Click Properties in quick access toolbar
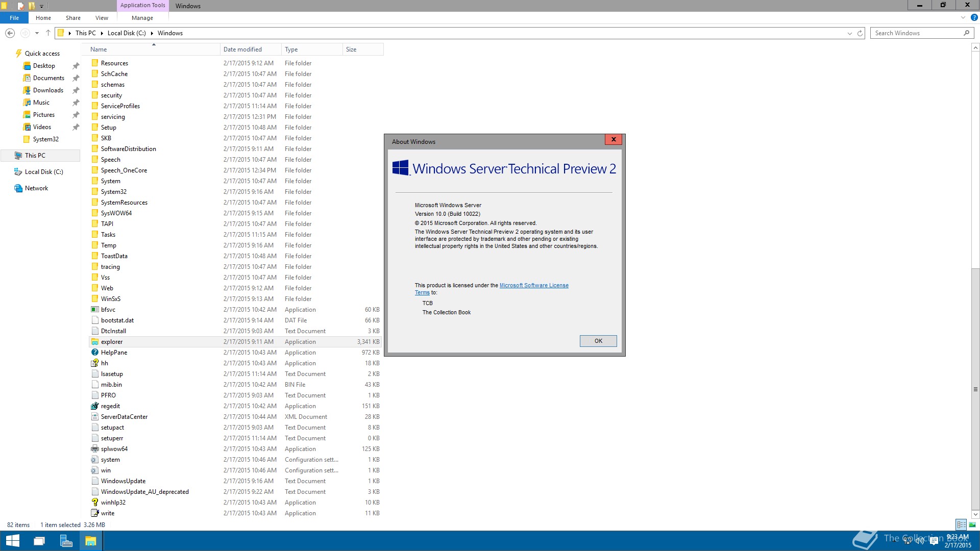This screenshot has width=980, height=551. pos(20,6)
